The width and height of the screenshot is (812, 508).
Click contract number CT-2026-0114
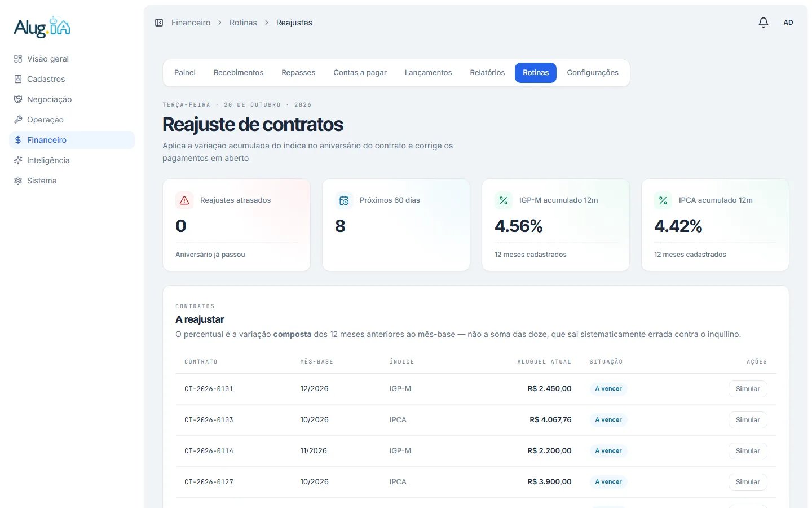[x=209, y=451]
